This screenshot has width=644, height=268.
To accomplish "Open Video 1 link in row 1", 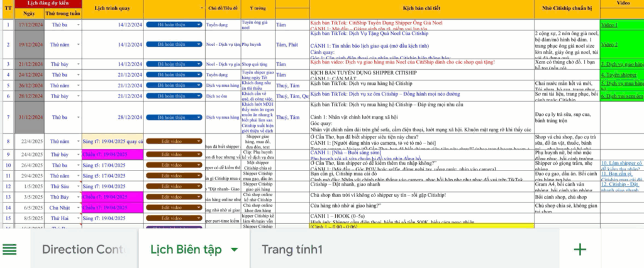I will click(x=609, y=25).
